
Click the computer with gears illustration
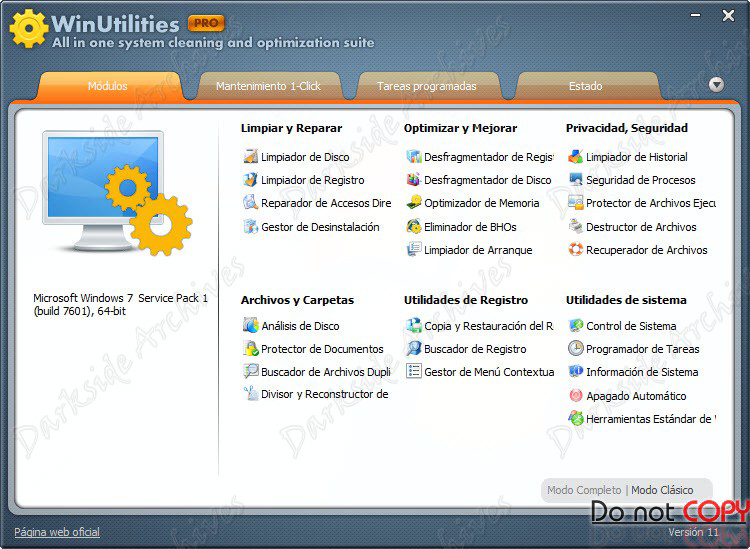pyautogui.click(x=117, y=193)
